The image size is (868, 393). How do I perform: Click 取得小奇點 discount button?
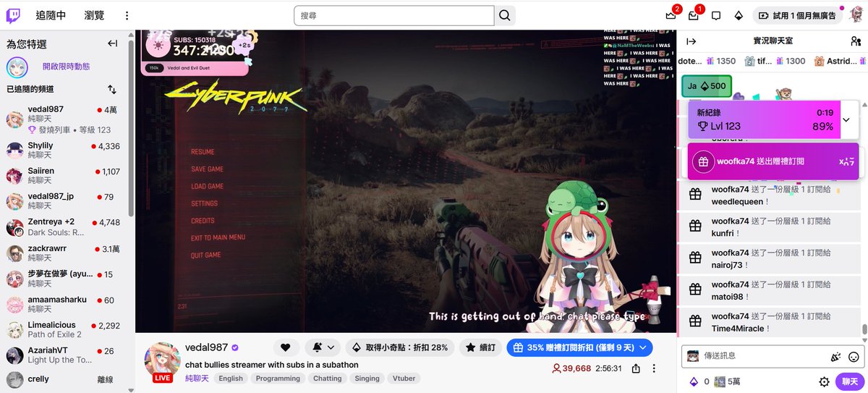tap(400, 347)
